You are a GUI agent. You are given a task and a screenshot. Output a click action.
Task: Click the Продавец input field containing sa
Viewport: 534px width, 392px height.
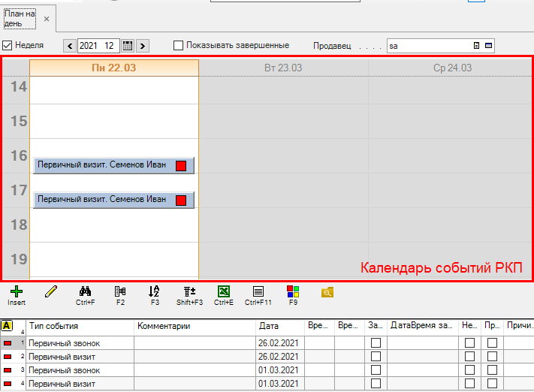coord(428,46)
